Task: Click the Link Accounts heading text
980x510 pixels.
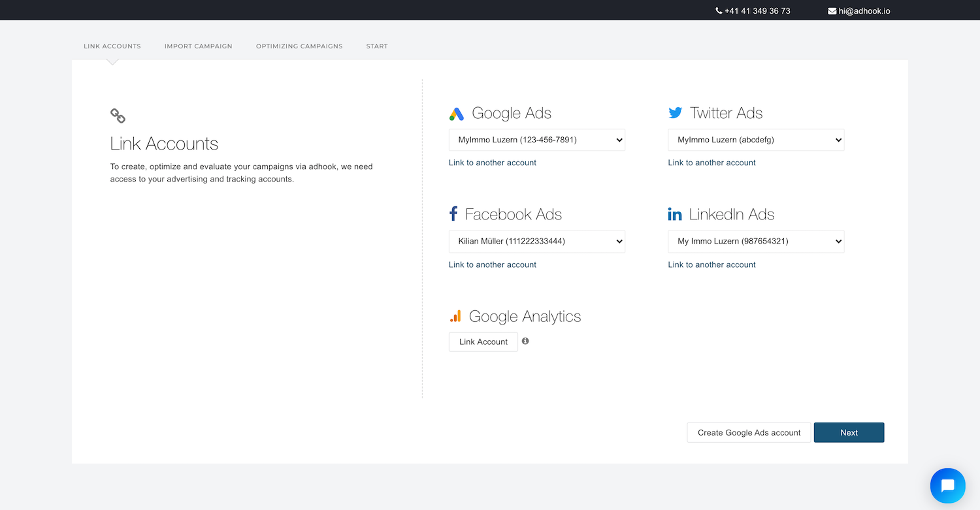Action: [164, 144]
